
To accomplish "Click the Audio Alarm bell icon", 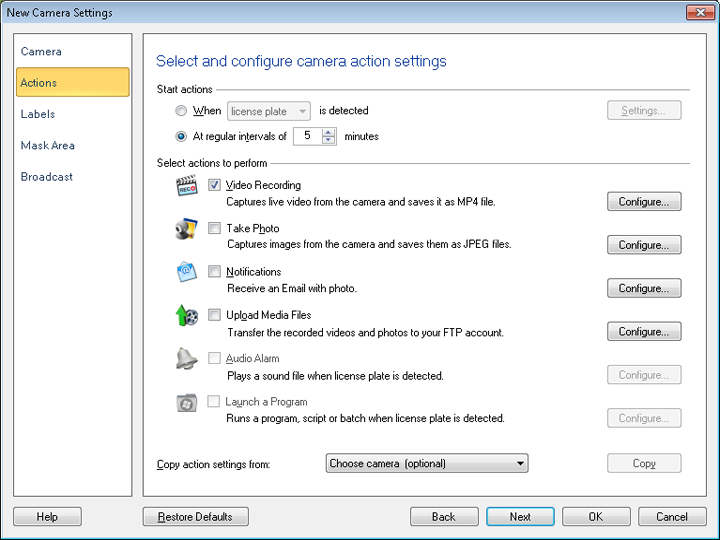I will pyautogui.click(x=186, y=360).
